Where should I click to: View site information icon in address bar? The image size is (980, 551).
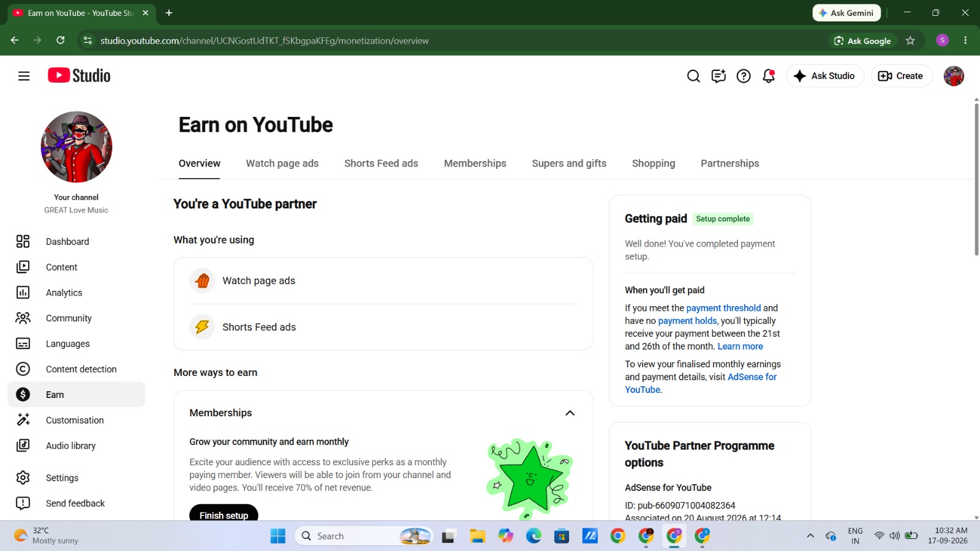(x=88, y=40)
